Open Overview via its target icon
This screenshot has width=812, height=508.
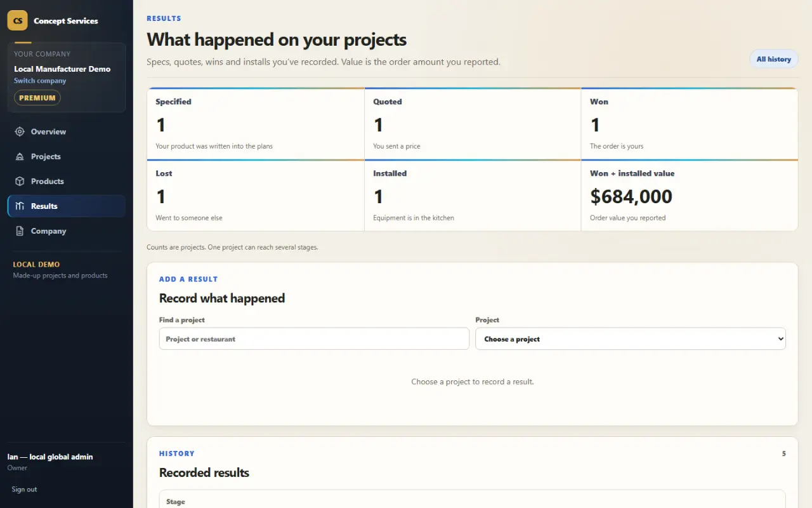click(x=20, y=131)
